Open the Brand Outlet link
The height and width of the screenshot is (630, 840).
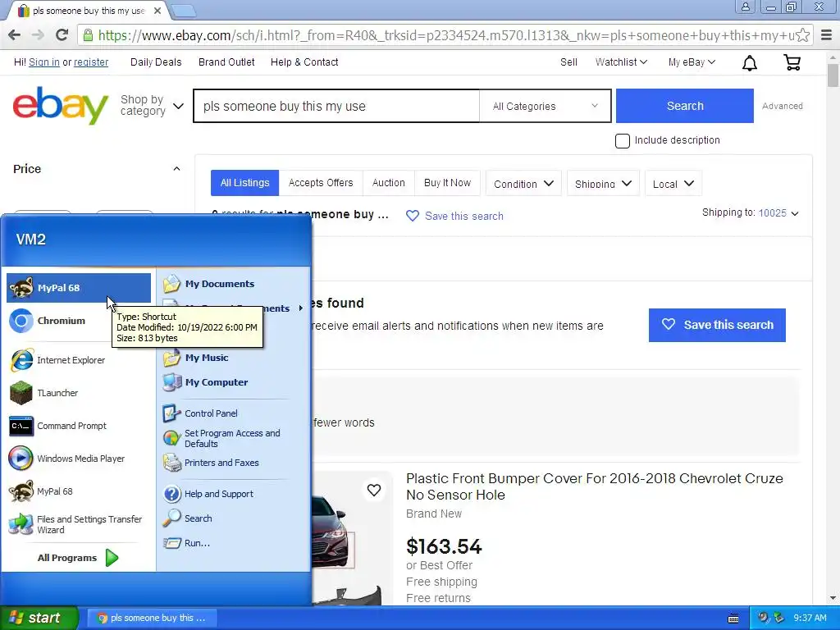tap(226, 62)
